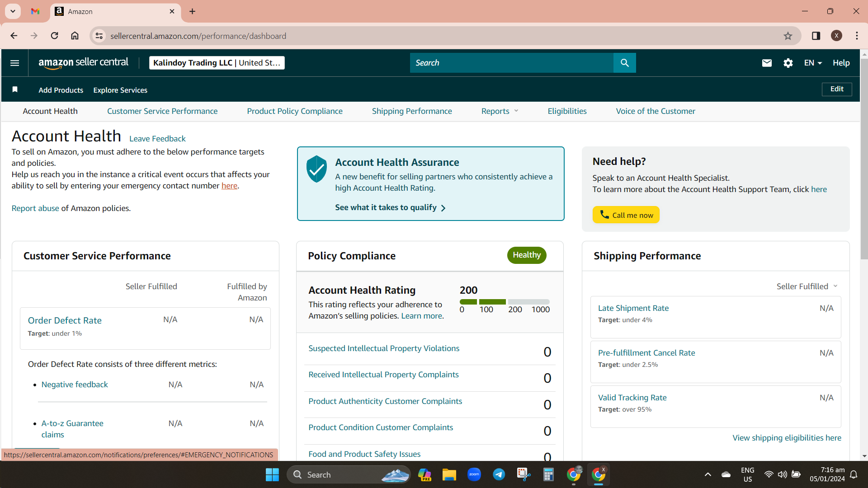Go to the browser home page
This screenshot has width=868, height=488.
[75, 36]
